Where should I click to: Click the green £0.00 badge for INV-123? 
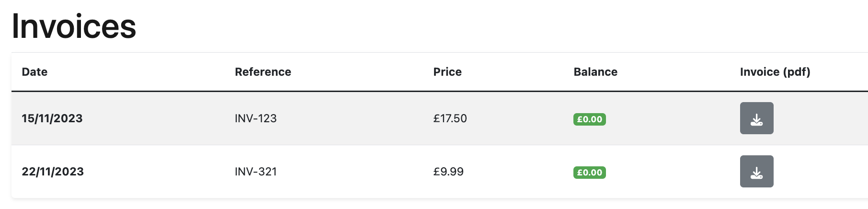(x=589, y=119)
